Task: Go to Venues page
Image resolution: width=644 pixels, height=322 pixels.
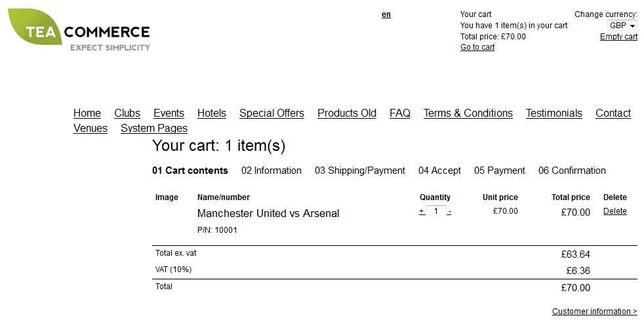Action: point(91,128)
